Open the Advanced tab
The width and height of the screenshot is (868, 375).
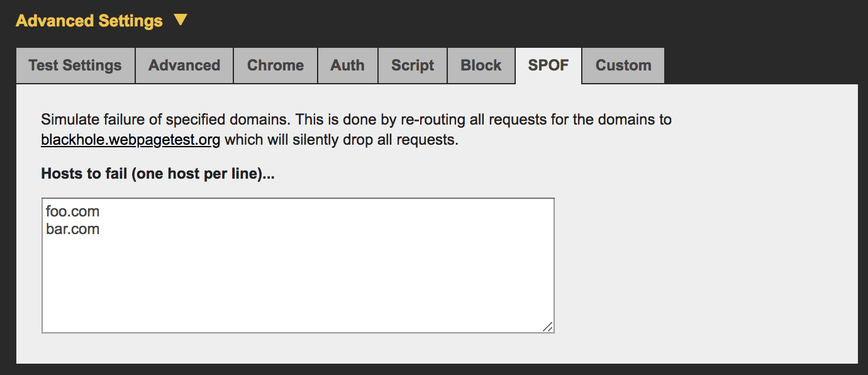tap(184, 65)
